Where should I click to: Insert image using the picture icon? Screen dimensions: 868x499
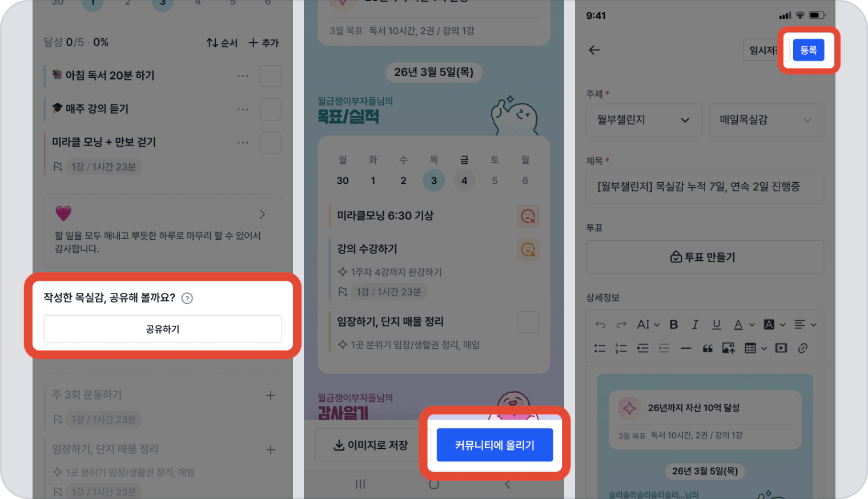coord(729,348)
